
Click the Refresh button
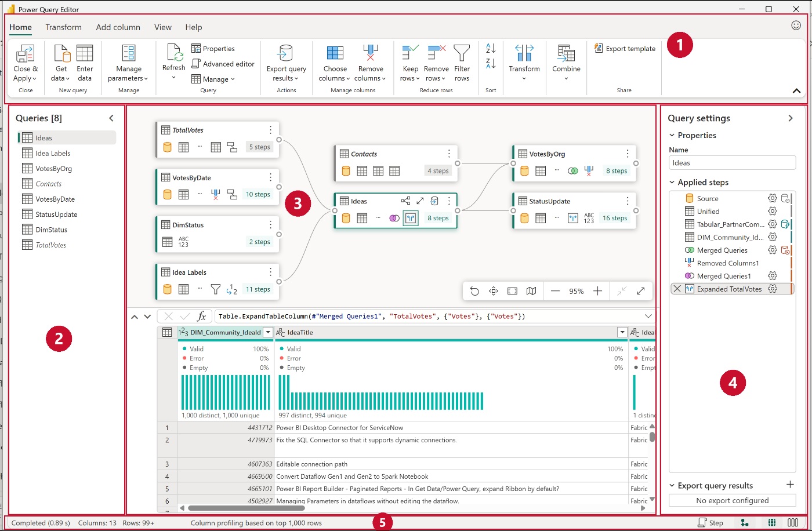(173, 62)
